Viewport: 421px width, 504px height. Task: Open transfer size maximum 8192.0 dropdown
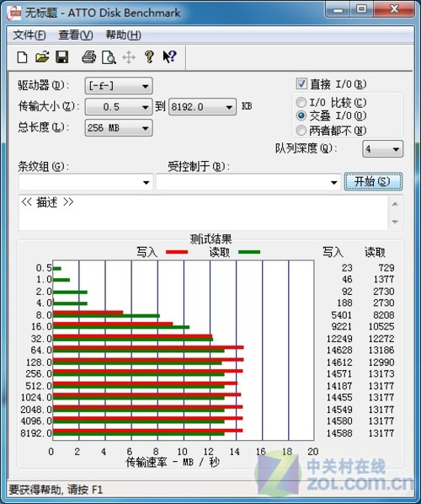202,107
